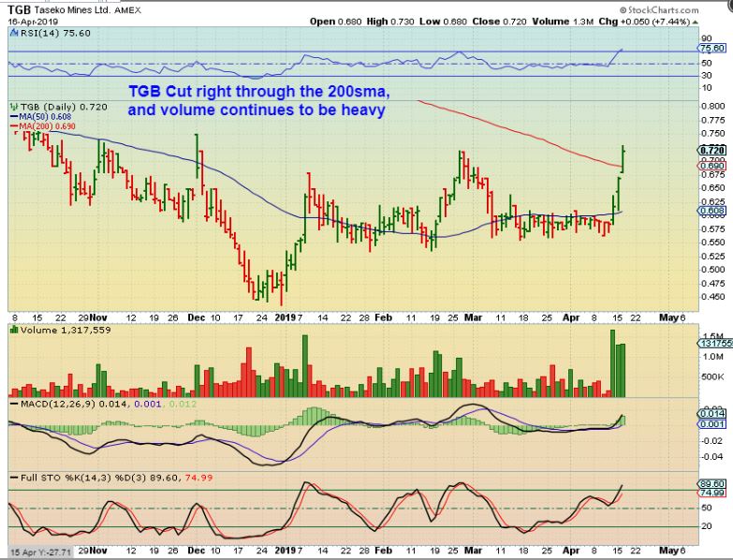Click the MACD(12,26,9) 0.014 panel label
The image size is (733, 560).
(x=73, y=404)
